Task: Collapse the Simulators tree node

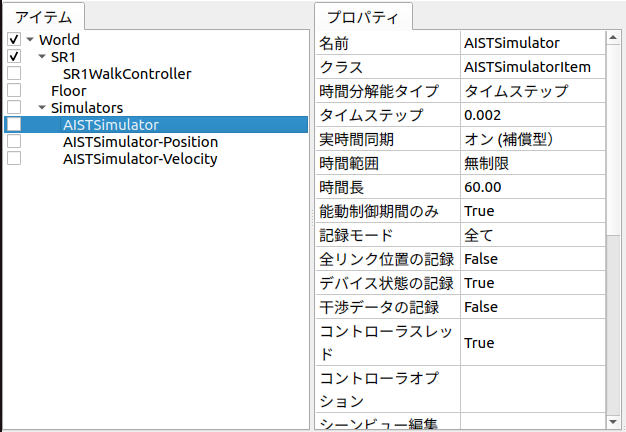Action: (42, 107)
